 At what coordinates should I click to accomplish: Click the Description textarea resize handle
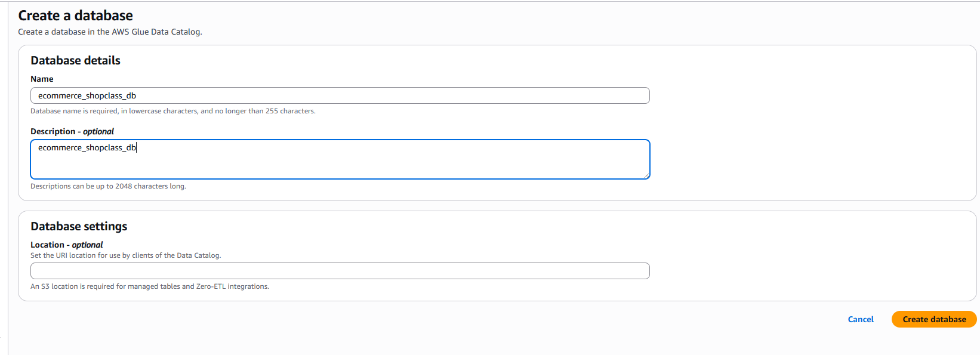point(646,175)
